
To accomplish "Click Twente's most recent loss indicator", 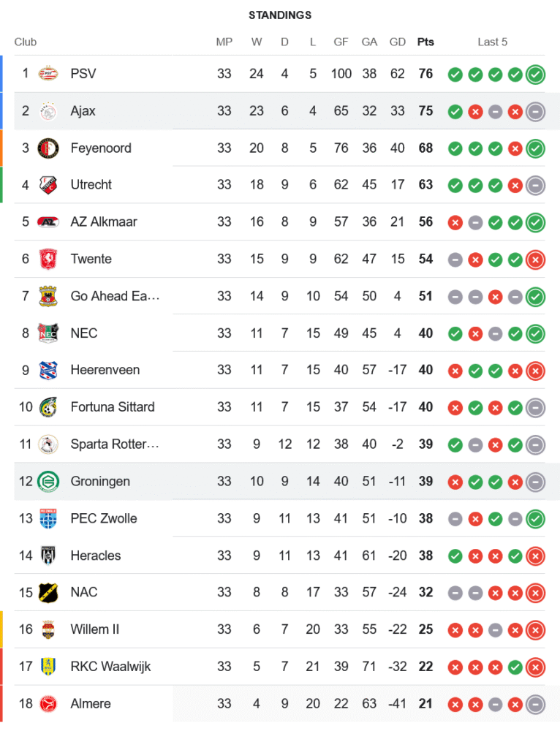I will point(536,259).
